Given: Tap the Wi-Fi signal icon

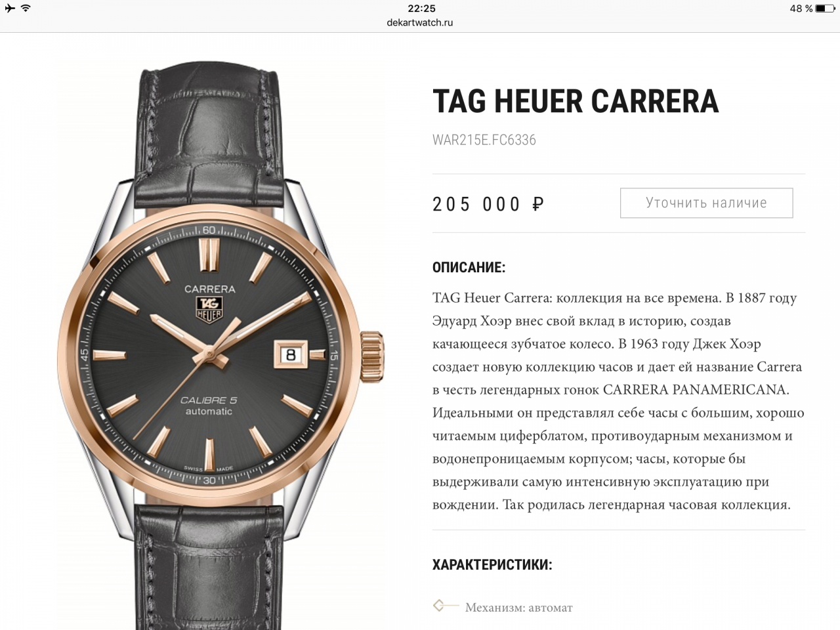Looking at the screenshot, I should coord(26,9).
